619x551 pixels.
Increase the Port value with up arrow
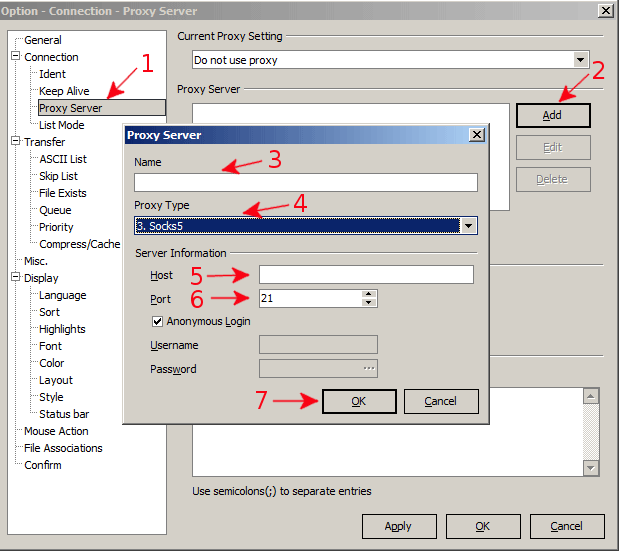point(369,294)
